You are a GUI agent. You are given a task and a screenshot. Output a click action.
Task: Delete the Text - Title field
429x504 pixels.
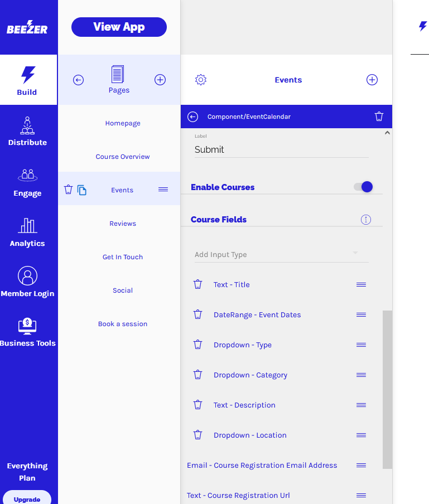(x=197, y=284)
